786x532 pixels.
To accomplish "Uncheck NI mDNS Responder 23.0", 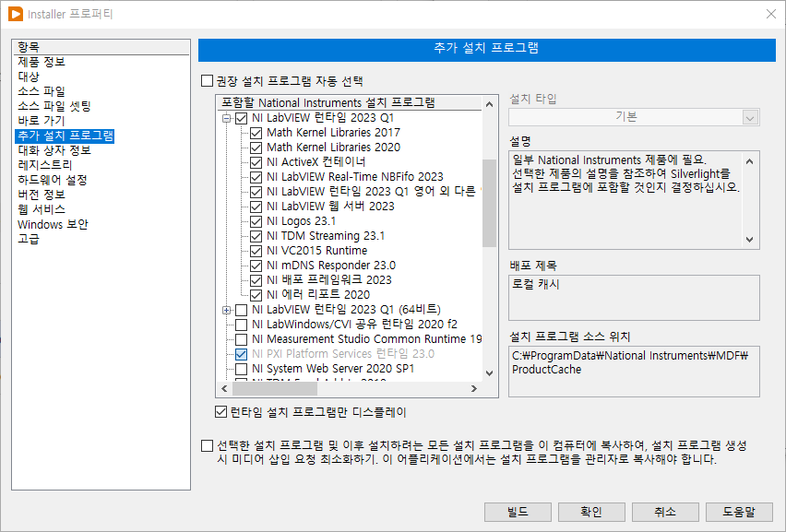I will click(x=256, y=266).
